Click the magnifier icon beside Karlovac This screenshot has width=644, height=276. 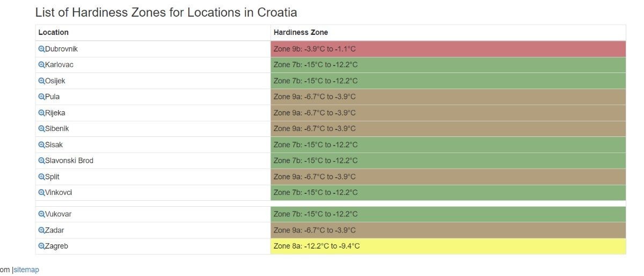tap(41, 65)
